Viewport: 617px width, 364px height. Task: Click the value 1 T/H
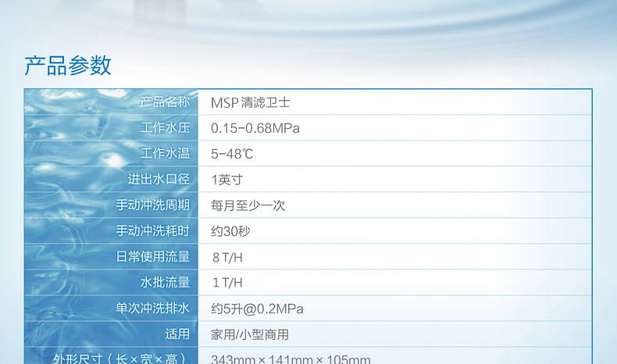(x=227, y=283)
